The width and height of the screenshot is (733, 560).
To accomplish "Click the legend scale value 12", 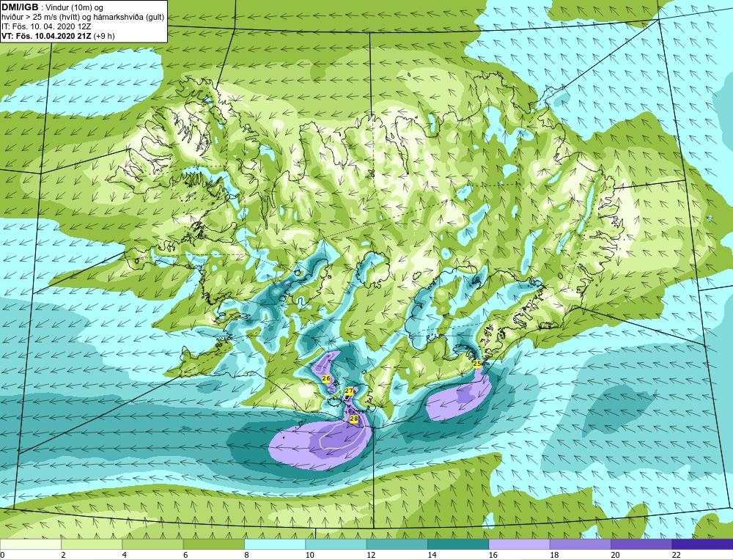I will click(x=371, y=556).
